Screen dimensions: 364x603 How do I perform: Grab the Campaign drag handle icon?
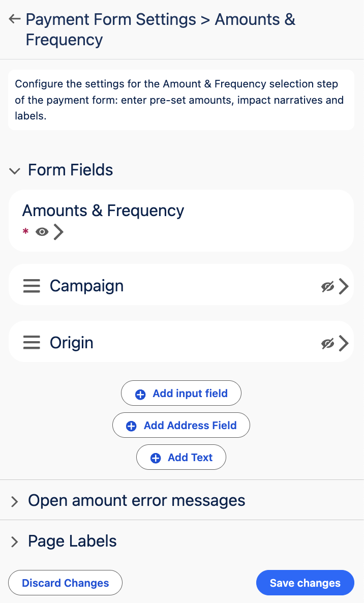coord(32,286)
